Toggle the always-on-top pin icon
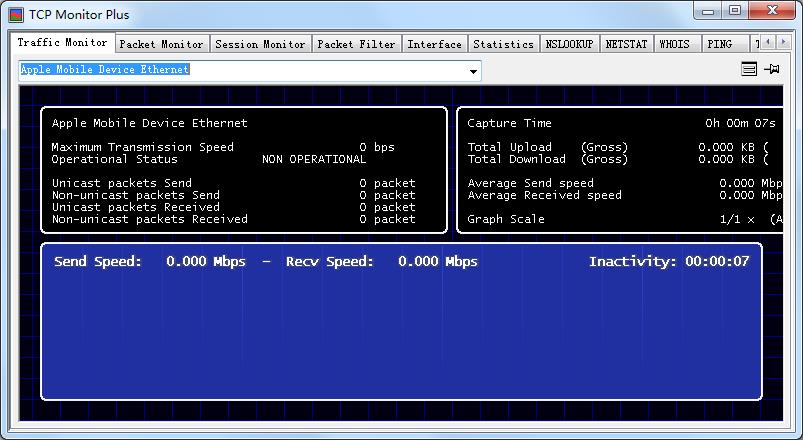This screenshot has width=803, height=440. click(772, 69)
